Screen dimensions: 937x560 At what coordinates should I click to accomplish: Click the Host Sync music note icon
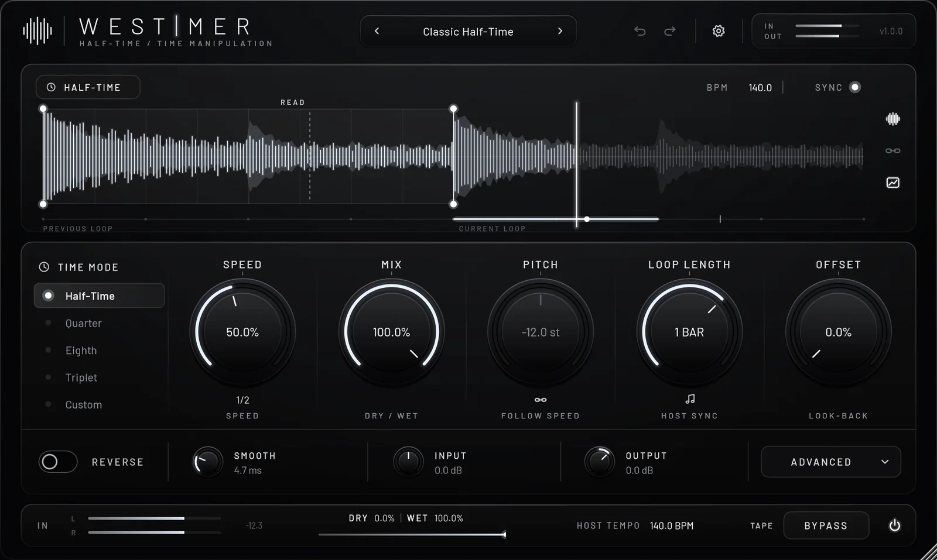(x=690, y=399)
